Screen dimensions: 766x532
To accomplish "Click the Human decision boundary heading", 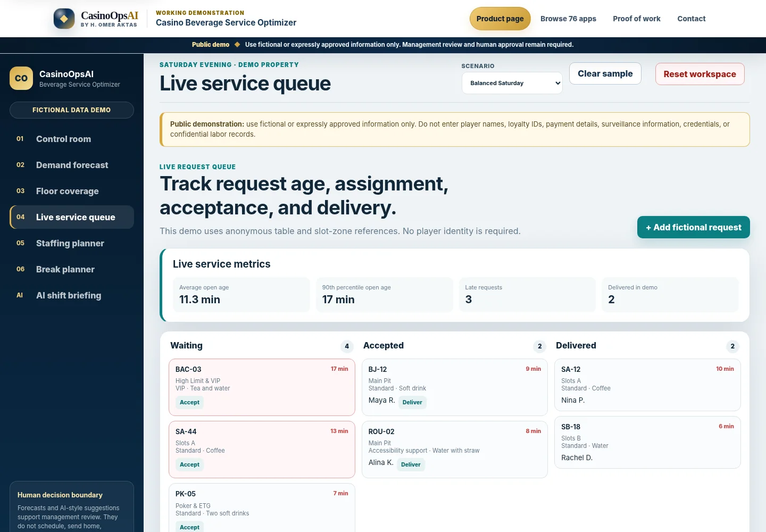I will [x=60, y=495].
